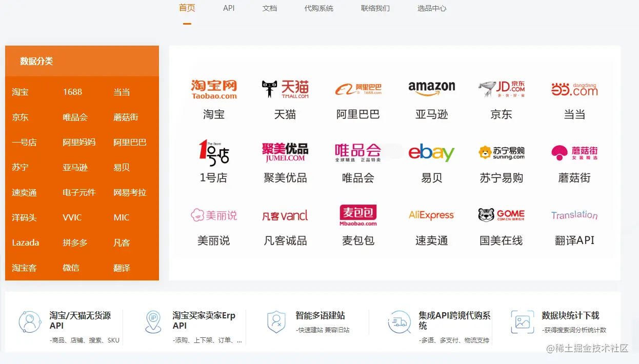Click the JD.com dog logo

point(501,89)
